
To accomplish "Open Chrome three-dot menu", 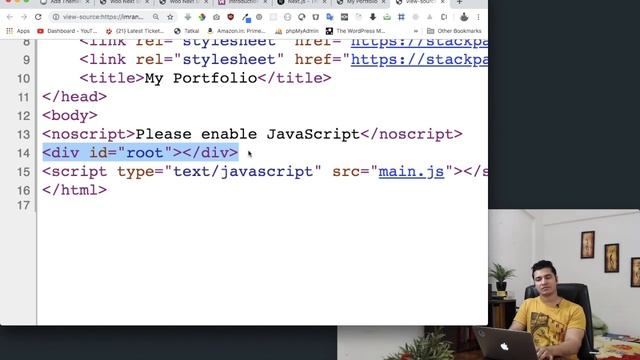I will 478,17.
